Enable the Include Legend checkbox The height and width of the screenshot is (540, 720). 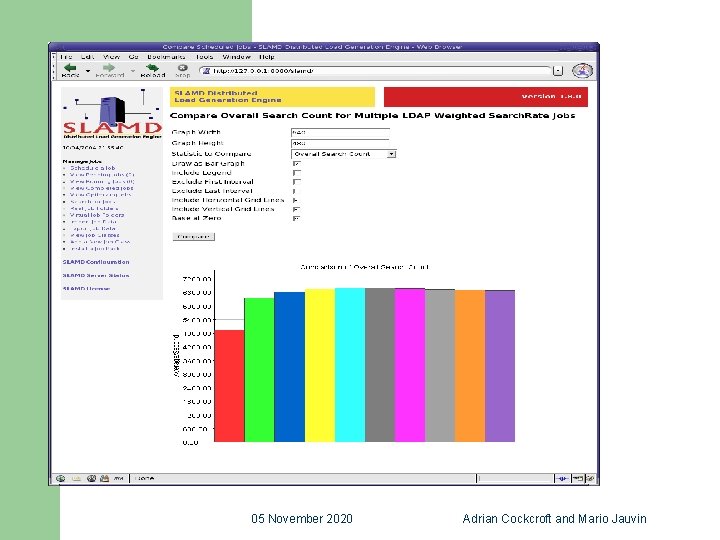point(297,173)
